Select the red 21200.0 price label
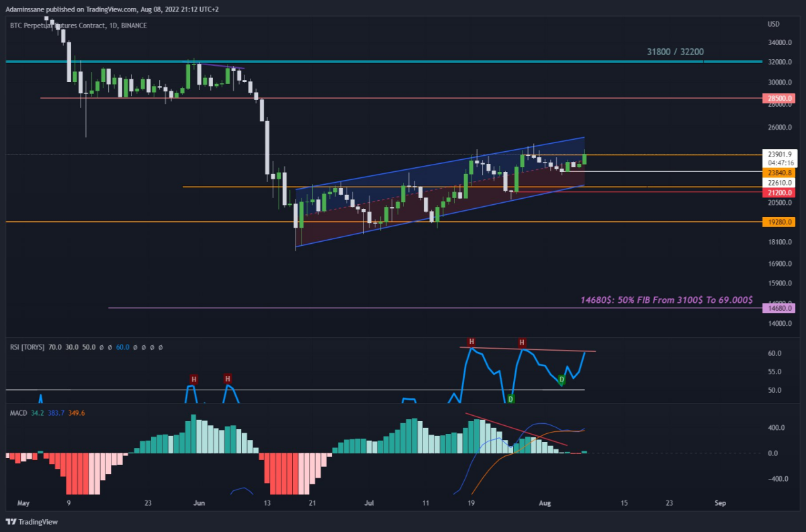This screenshot has width=806, height=532. point(779,192)
